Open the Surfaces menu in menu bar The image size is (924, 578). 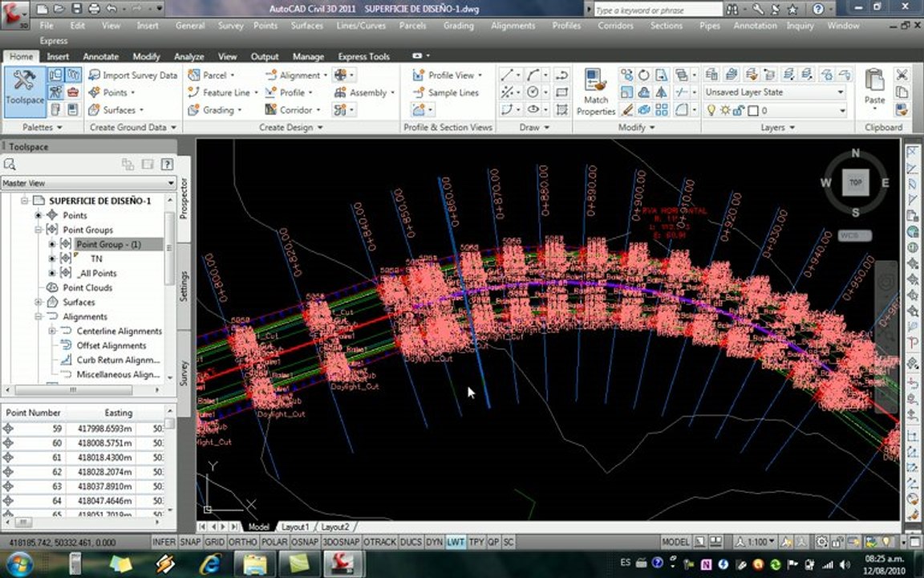306,26
